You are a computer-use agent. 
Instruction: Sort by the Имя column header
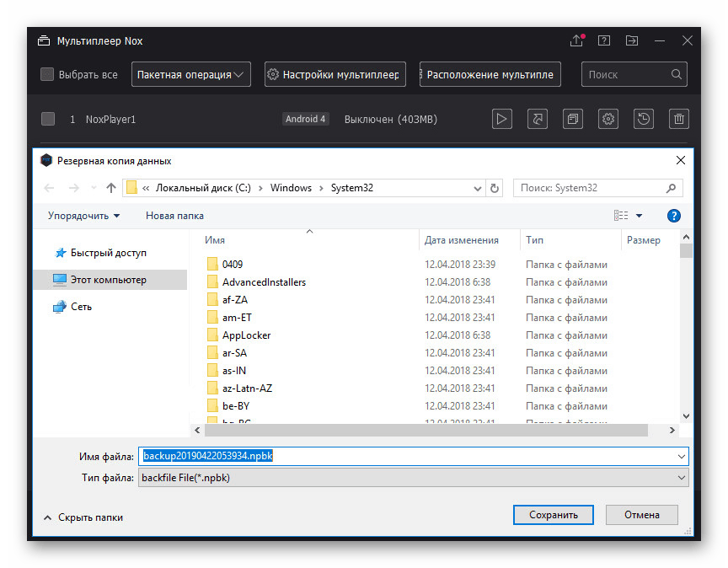[x=215, y=240]
